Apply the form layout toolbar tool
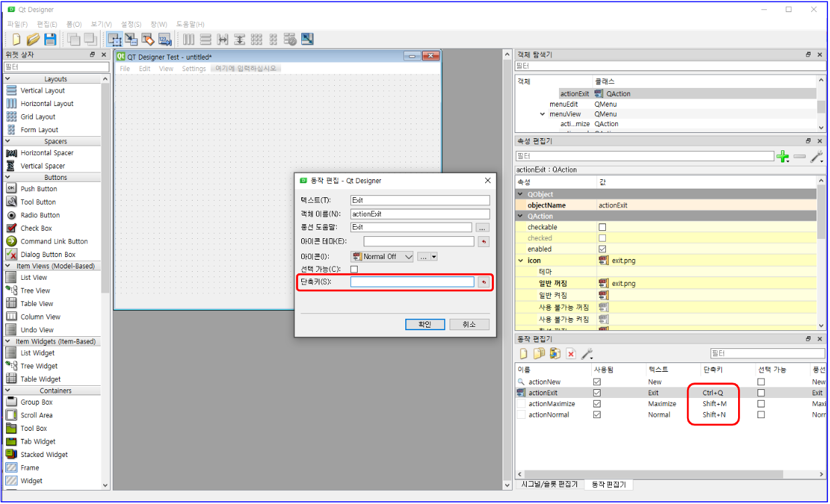The image size is (830, 504). tap(273, 39)
